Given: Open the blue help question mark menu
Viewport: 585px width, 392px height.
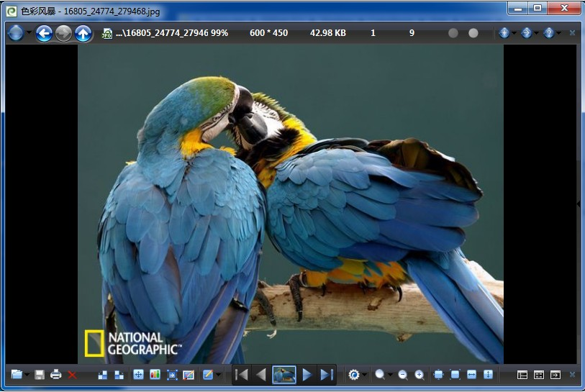Looking at the screenshot, I should (x=548, y=33).
